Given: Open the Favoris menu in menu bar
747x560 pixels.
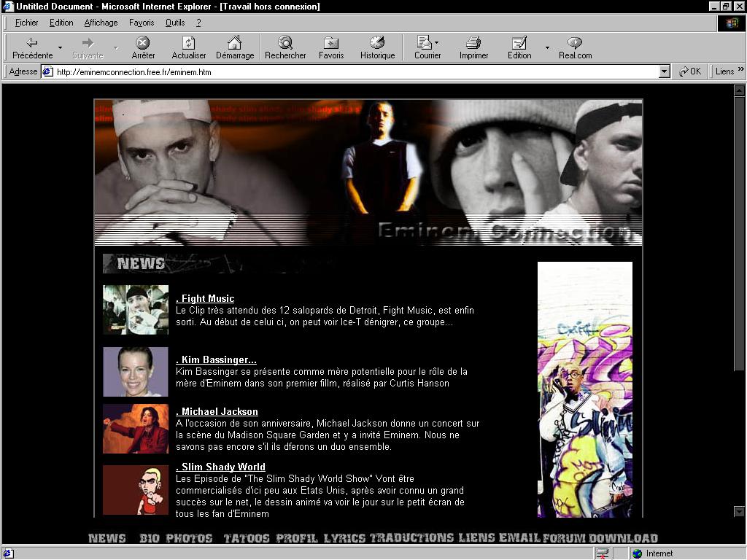Looking at the screenshot, I should [x=142, y=23].
